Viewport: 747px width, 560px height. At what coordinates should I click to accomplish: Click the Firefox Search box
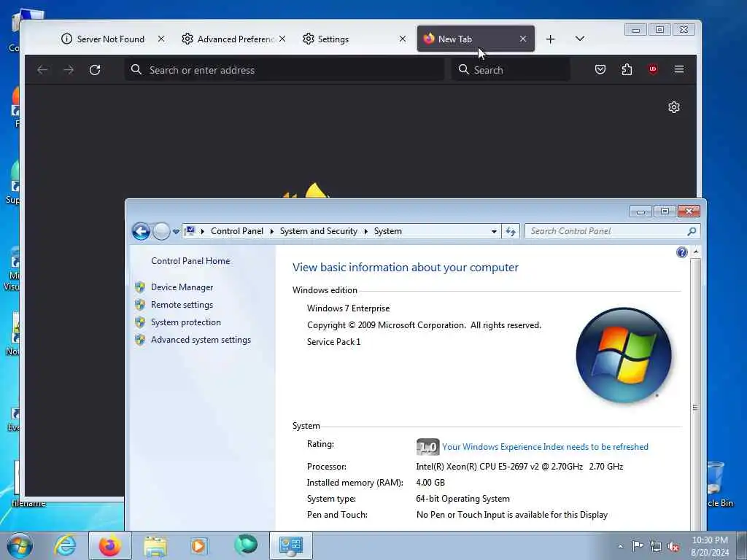[x=511, y=70]
